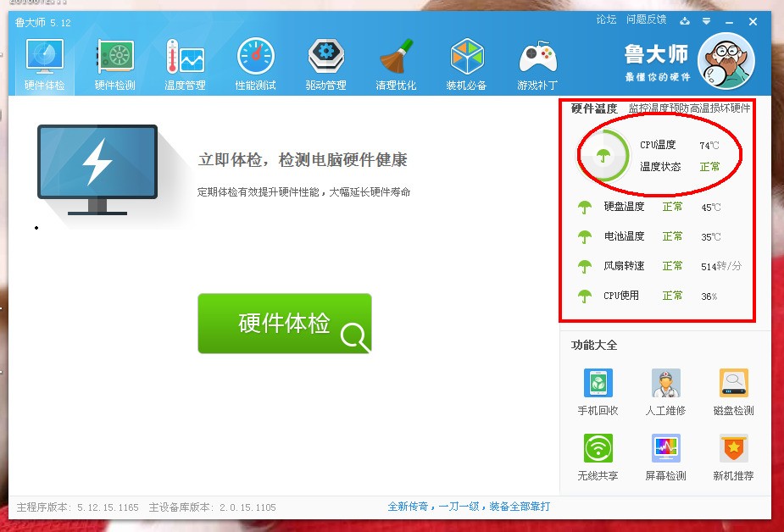Open the title bar main menu dropdown arrow
The image size is (784, 532).
click(x=707, y=21)
